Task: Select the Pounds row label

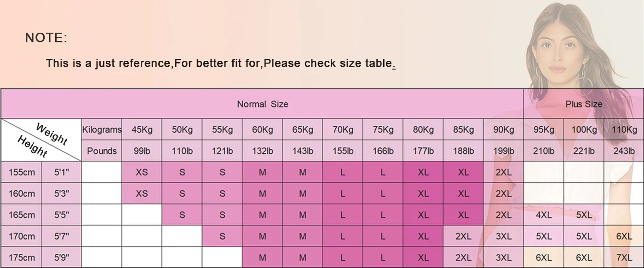Action: pos(102,151)
